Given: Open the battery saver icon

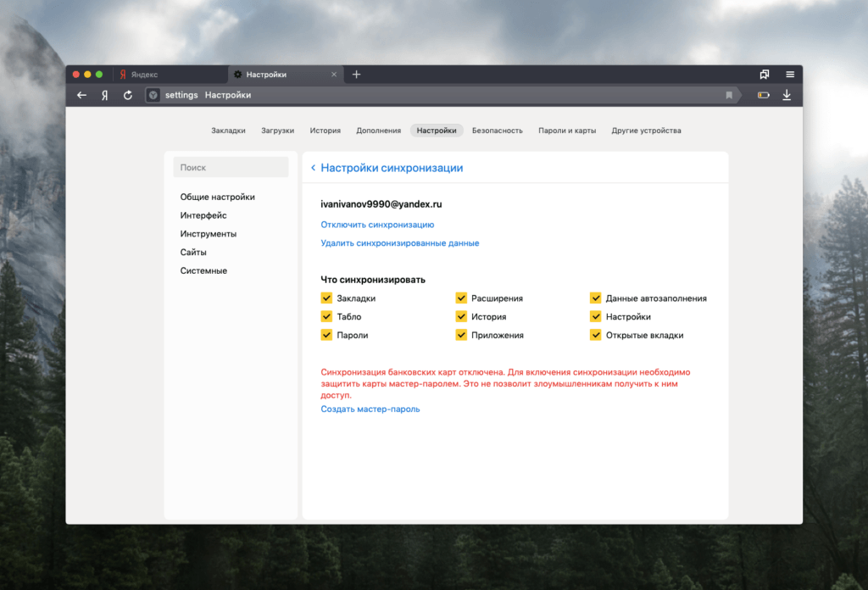Looking at the screenshot, I should pyautogui.click(x=764, y=95).
